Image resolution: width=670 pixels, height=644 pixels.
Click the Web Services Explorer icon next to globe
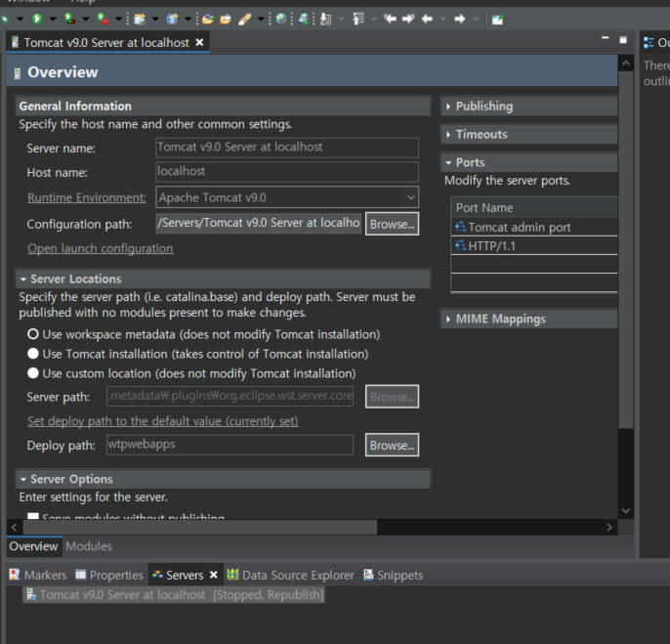[x=303, y=19]
